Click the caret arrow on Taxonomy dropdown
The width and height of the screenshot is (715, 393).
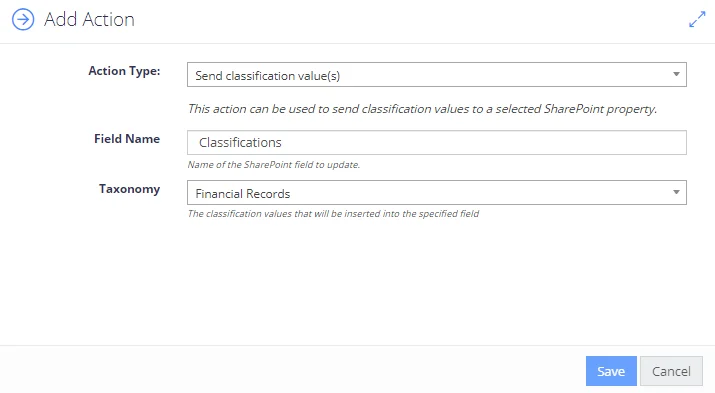[676, 192]
